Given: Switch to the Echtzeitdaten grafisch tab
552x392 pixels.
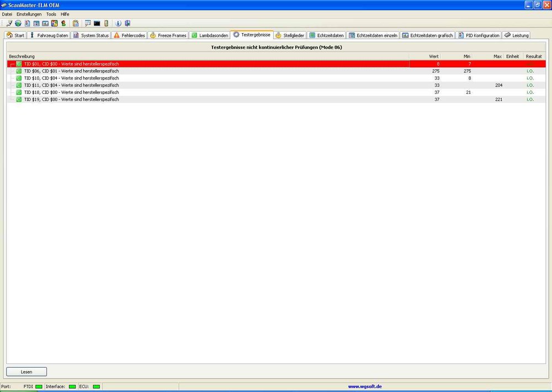Looking at the screenshot, I should (427, 35).
